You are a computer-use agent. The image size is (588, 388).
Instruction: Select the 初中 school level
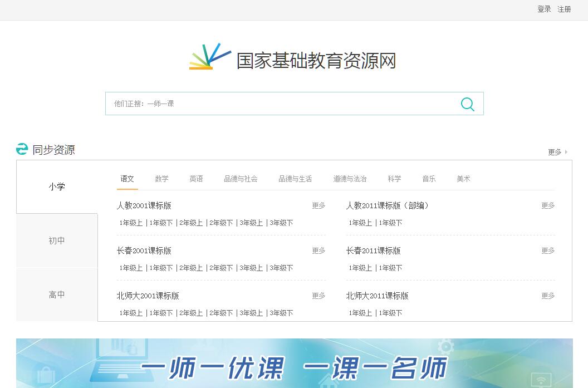click(x=57, y=240)
